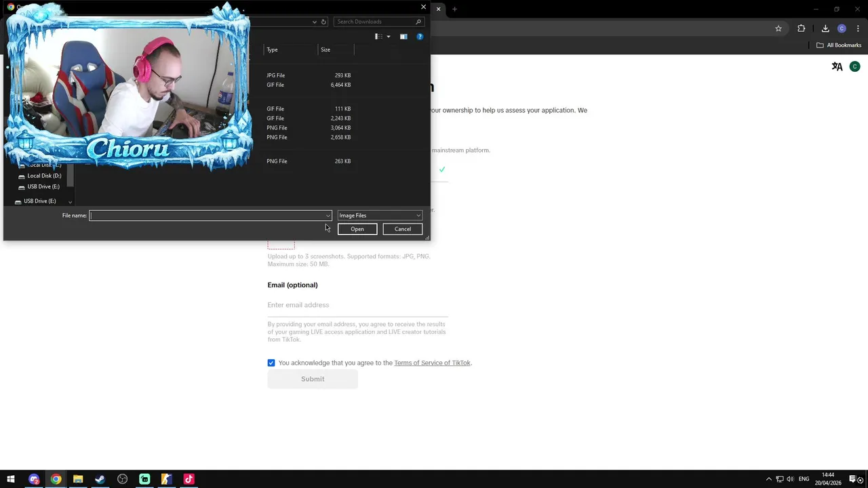Open OBS Studio from the taskbar

[122, 479]
